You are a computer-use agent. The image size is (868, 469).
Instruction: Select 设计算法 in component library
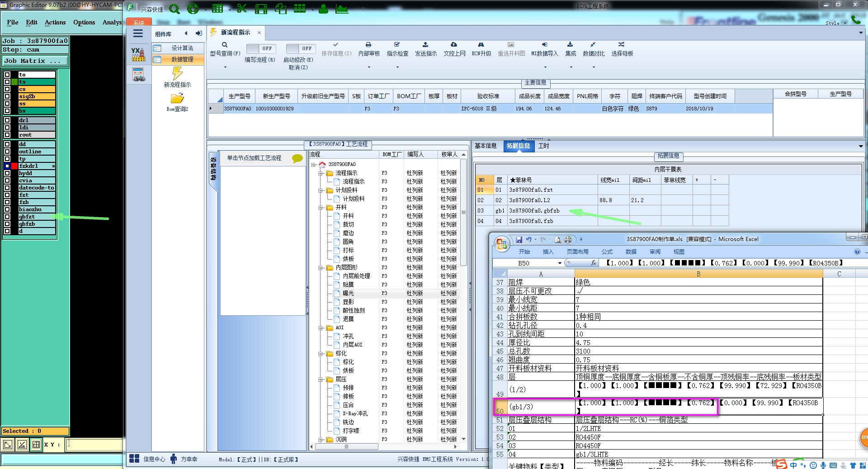point(178,48)
